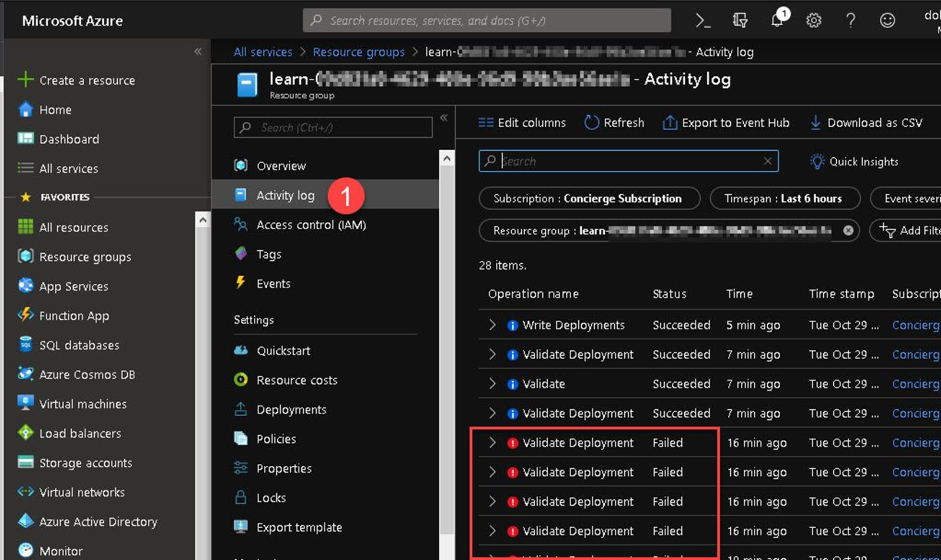Click the Virtual machines icon
This screenshot has width=941, height=560.
25,403
